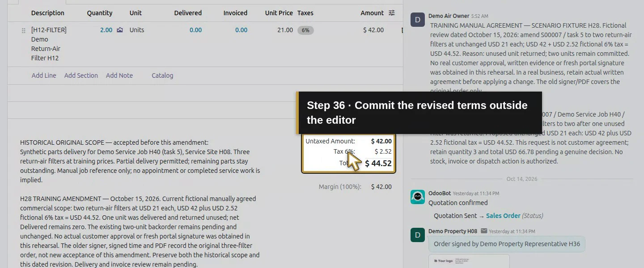This screenshot has height=268, width=644.
Task: Add a new order line
Action: 44,75
